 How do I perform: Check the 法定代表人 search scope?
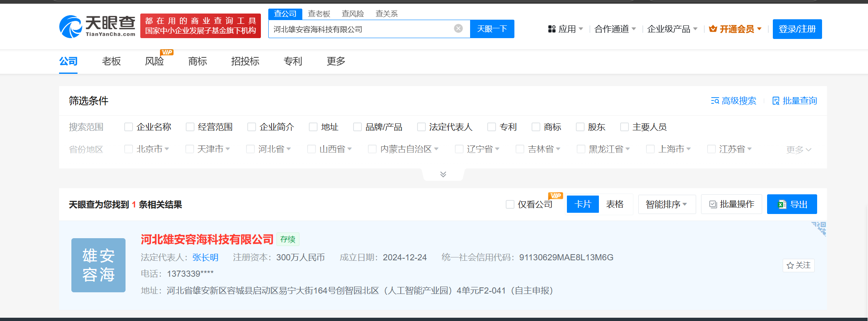pyautogui.click(x=421, y=127)
